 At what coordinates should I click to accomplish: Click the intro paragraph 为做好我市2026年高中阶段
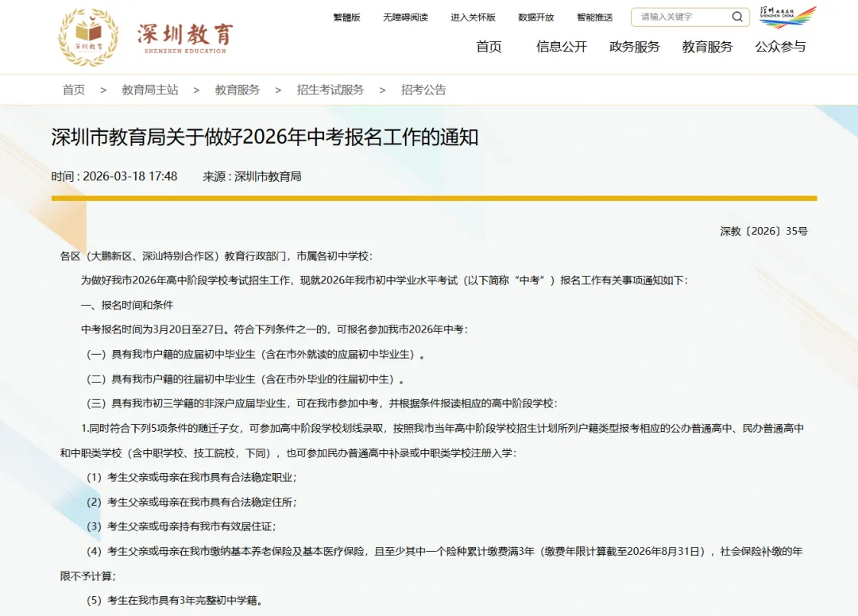tap(385, 280)
